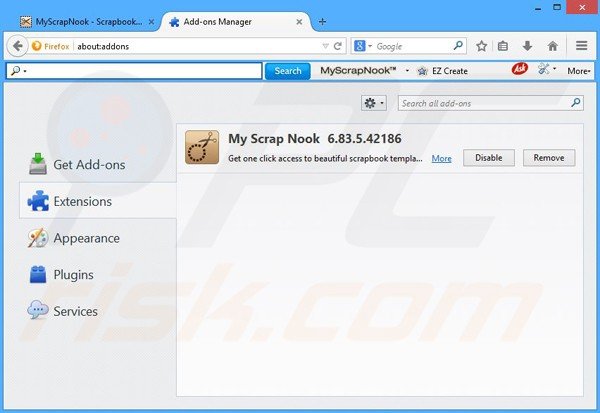600x413 pixels.
Task: Focus the MyScrapNook toolbar search field
Action: [x=134, y=71]
